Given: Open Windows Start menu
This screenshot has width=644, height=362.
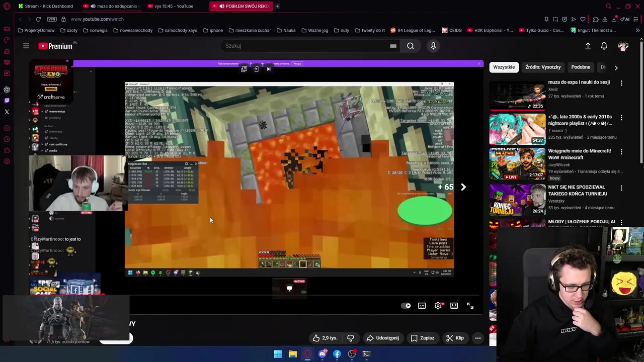Looking at the screenshot, I should tap(278, 354).
